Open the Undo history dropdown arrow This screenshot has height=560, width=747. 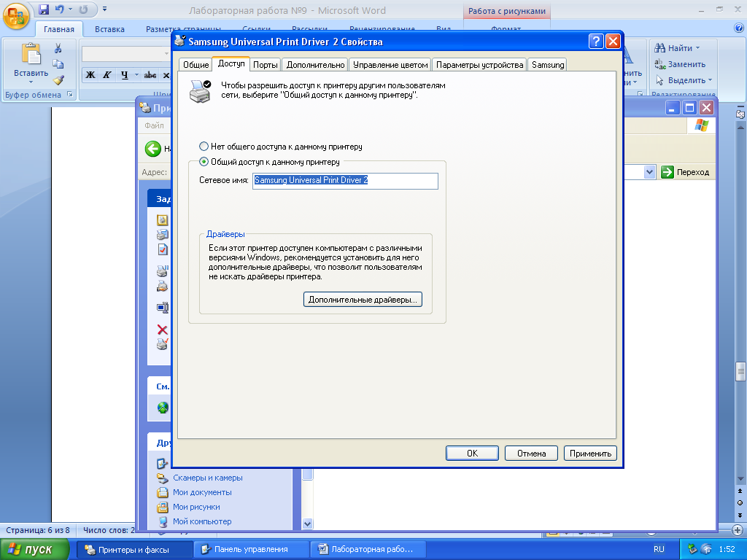(70, 9)
